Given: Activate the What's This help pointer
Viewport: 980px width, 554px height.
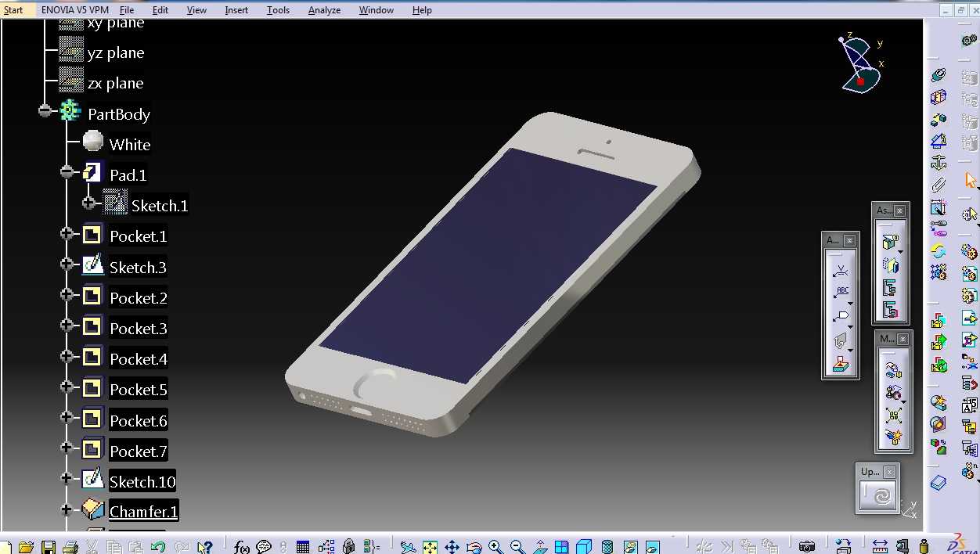Looking at the screenshot, I should coord(204,547).
